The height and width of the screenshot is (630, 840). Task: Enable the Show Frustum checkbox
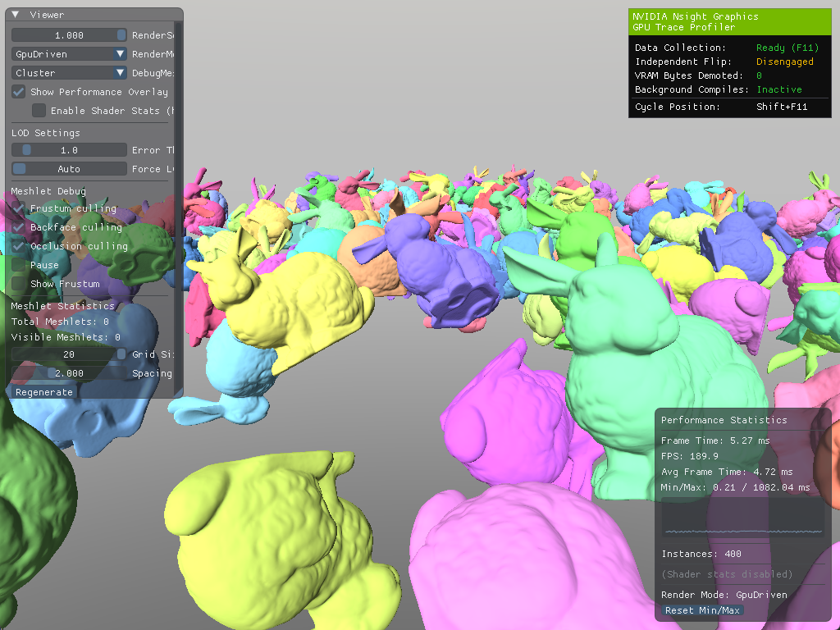19,284
